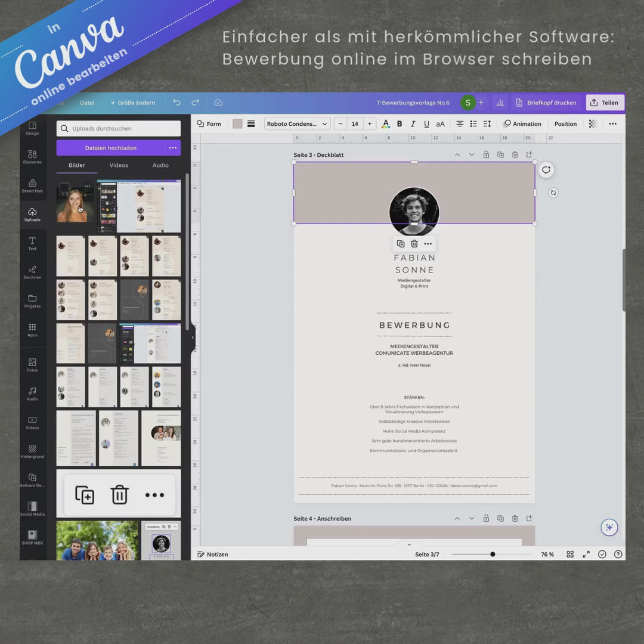Click the floating duplicate element icon
Viewport: 644px width, 644px height.
(401, 244)
